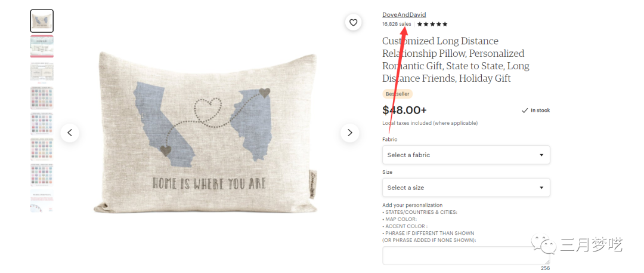Select the first pillow thumbnail
644x273 pixels.
coord(42,21)
